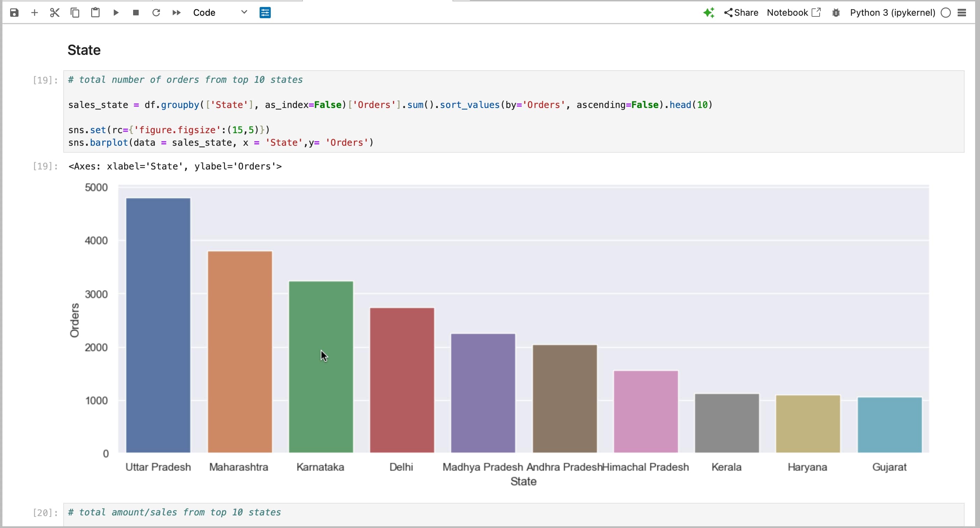
Task: Open the Code cell type dropdown
Action: click(x=220, y=13)
